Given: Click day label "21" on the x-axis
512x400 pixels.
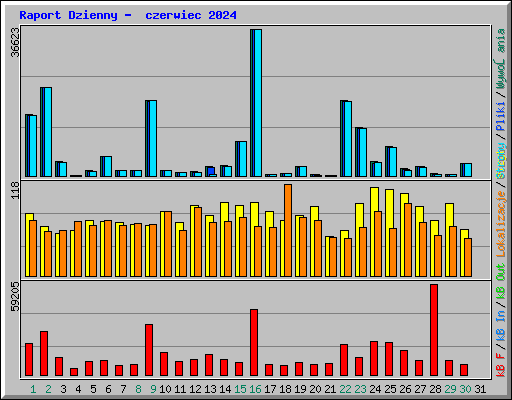Looking at the screenshot, I should point(330,389).
